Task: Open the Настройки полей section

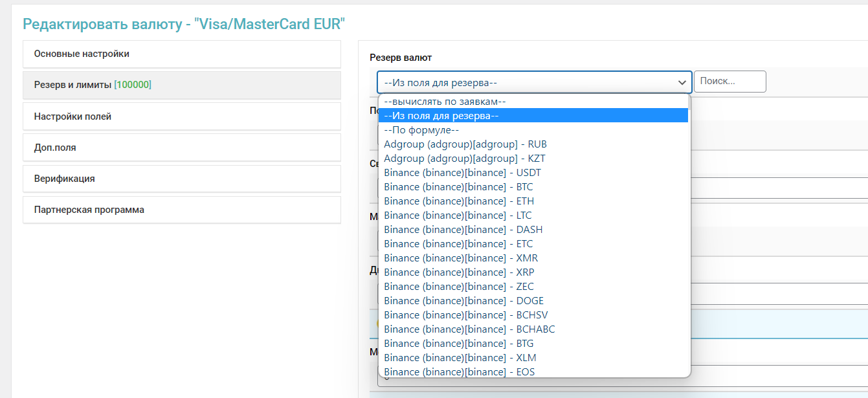Action: click(x=181, y=116)
